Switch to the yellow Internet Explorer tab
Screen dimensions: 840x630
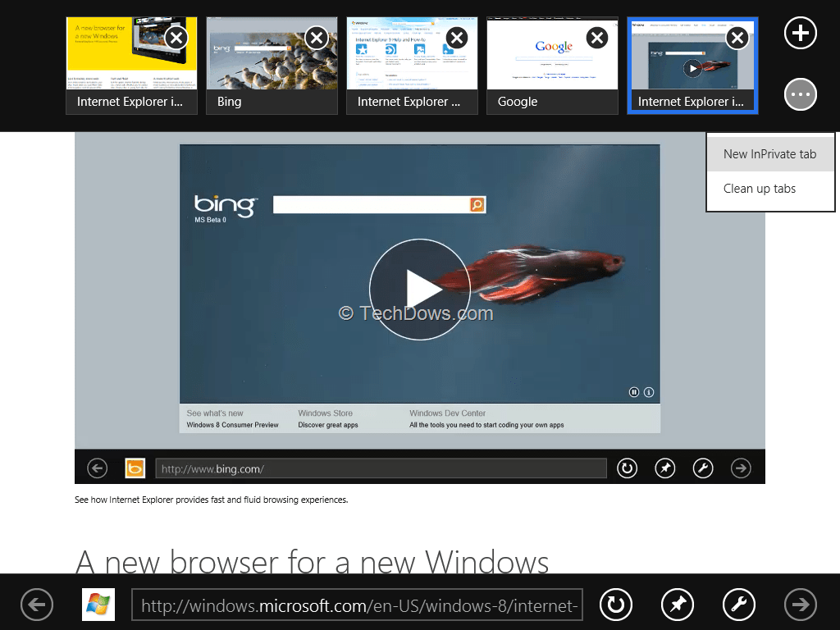click(132, 66)
